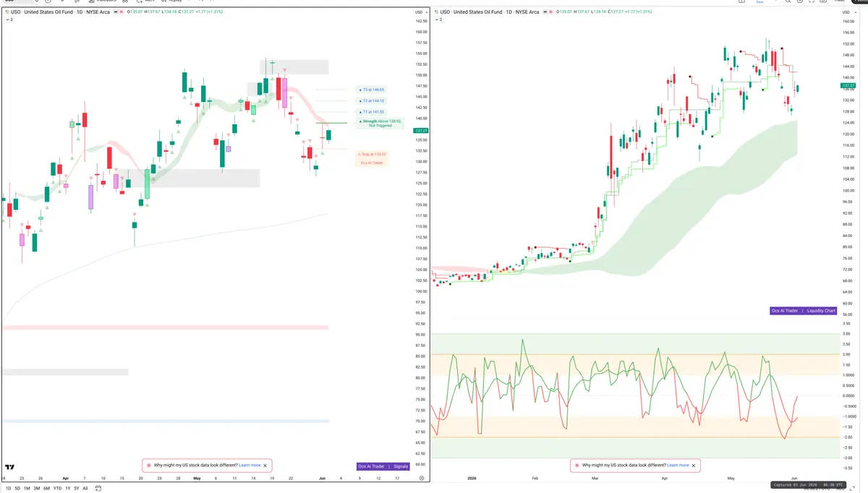
Task: Click the Strength Above 138.92 label
Action: (380, 124)
